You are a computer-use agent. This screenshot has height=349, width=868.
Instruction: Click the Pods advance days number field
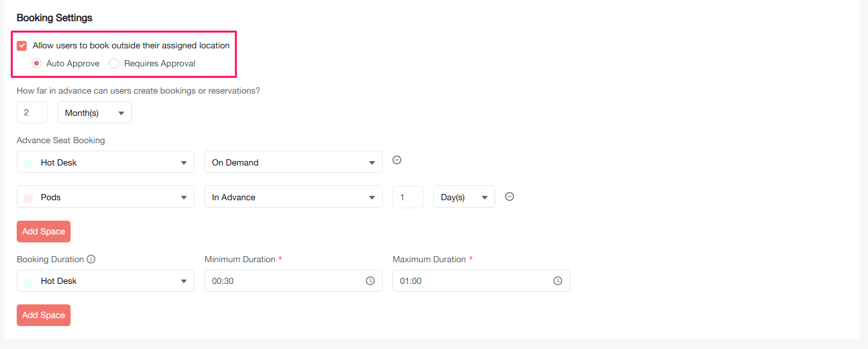[x=408, y=197]
